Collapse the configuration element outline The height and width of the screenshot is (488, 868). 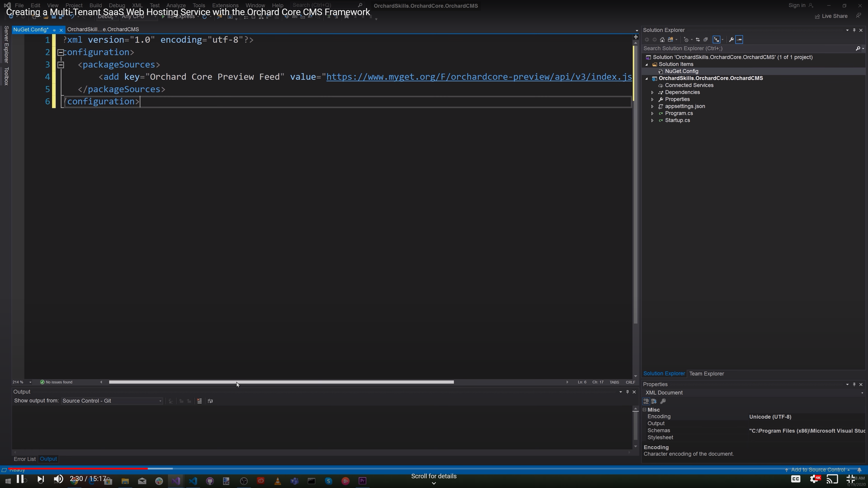point(61,53)
